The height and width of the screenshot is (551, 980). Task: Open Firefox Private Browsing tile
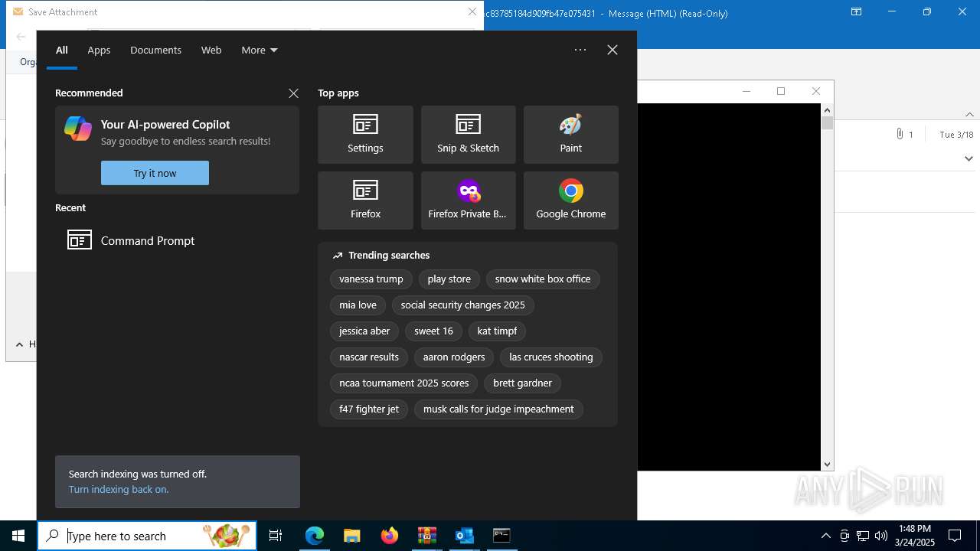(468, 201)
